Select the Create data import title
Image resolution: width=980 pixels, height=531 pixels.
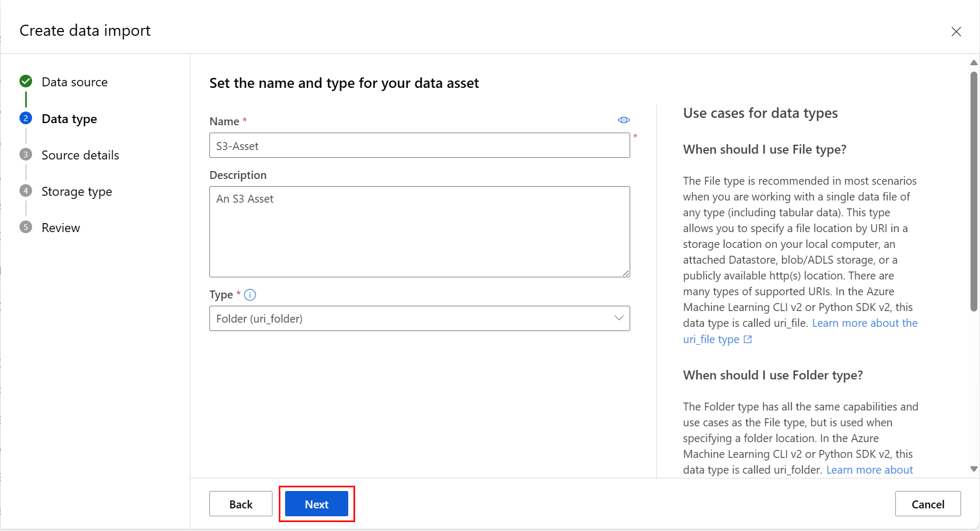point(85,31)
